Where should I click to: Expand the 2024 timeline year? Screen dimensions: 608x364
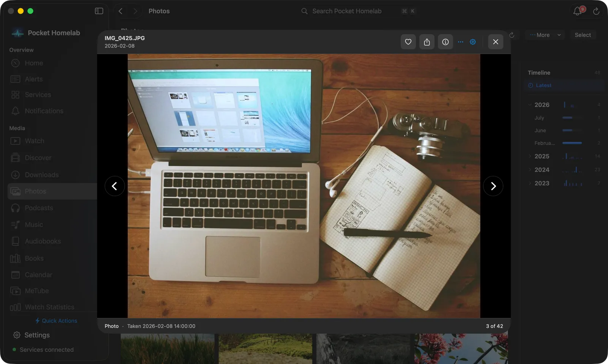point(530,170)
